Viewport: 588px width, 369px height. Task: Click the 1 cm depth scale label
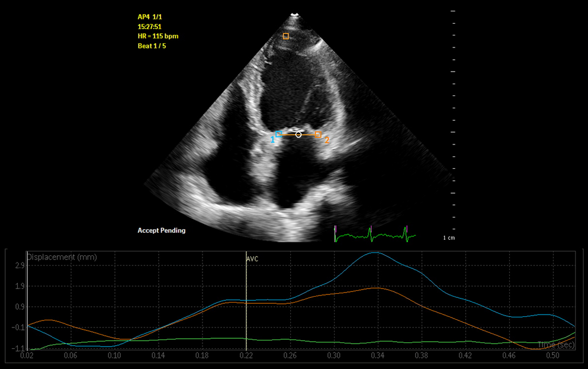(x=449, y=238)
